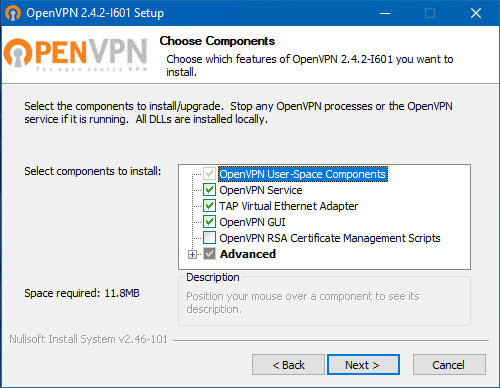Click the 'Nullsoft Install System v2.46-101' text
This screenshot has height=388, width=500.
[88, 339]
